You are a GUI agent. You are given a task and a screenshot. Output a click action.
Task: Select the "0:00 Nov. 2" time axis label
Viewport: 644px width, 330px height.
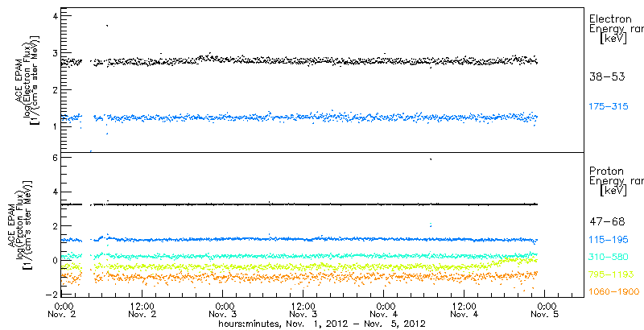point(62,311)
